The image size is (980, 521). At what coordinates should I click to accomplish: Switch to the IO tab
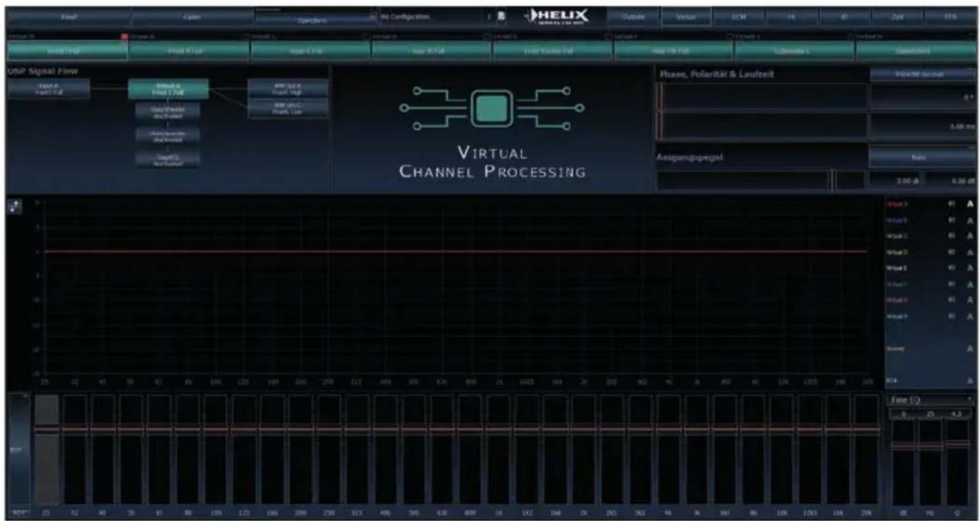844,16
